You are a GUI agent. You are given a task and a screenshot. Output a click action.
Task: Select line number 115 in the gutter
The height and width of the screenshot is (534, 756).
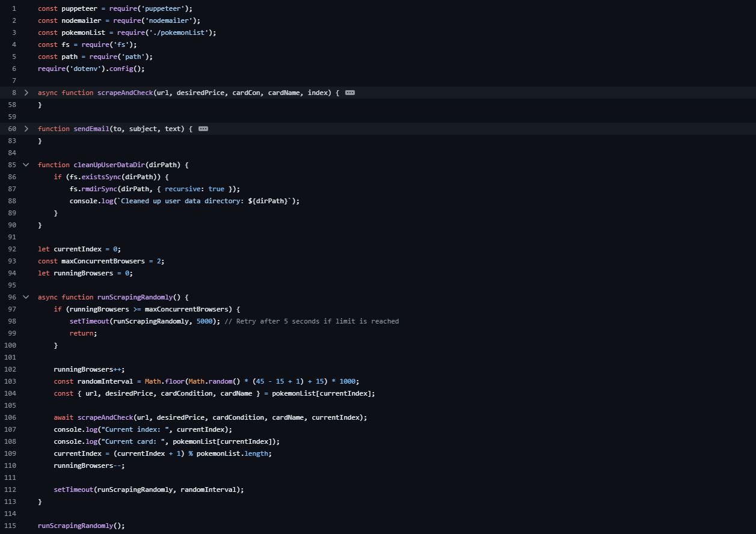click(10, 526)
